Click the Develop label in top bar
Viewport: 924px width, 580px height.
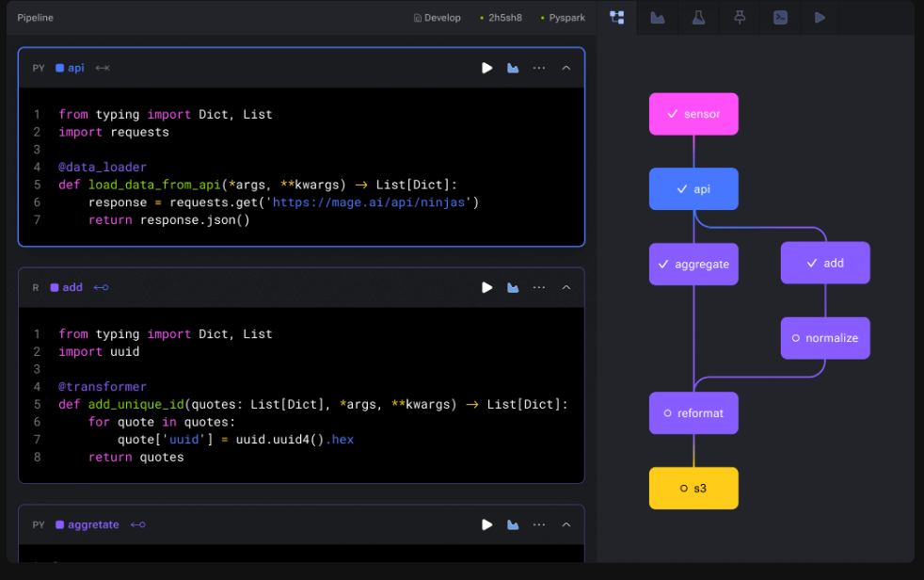click(438, 18)
